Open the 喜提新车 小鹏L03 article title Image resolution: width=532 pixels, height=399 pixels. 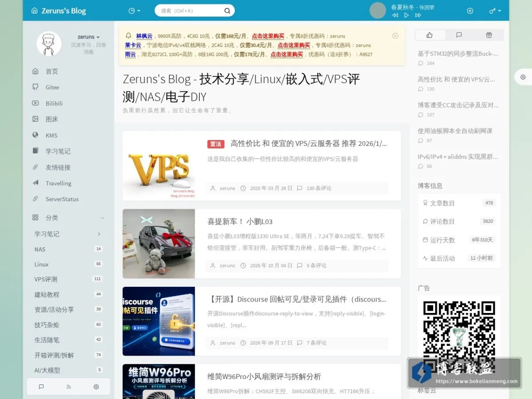(x=240, y=222)
